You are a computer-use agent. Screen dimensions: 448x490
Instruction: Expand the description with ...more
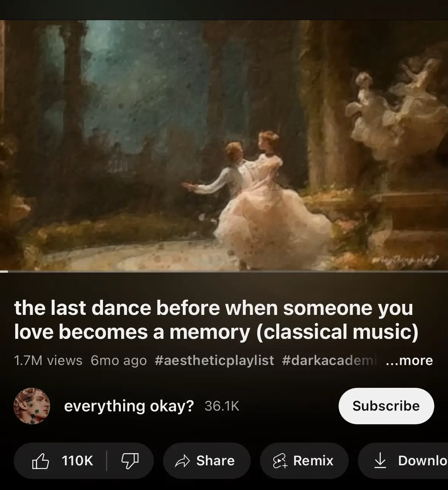pos(409,360)
